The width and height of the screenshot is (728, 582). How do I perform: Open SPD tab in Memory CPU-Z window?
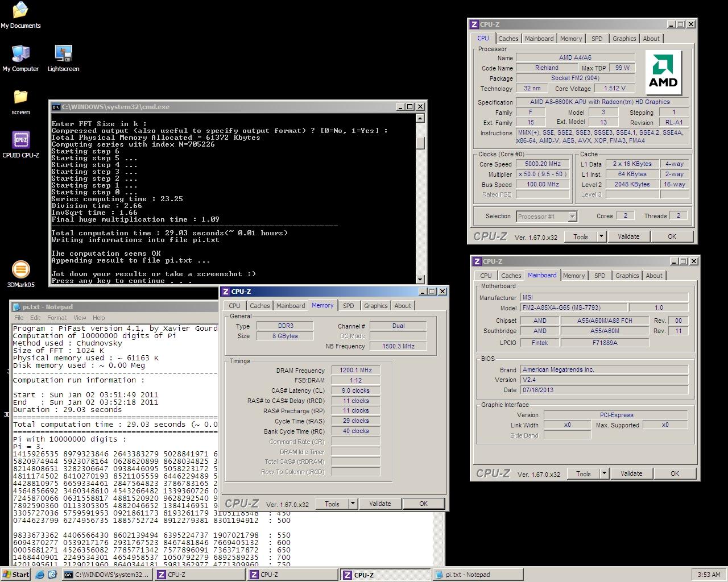coord(348,306)
